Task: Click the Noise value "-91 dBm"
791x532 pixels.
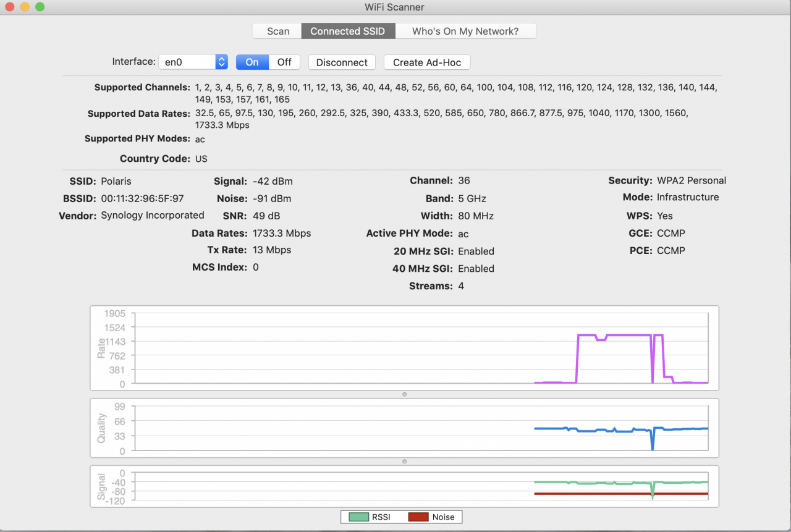Action: (x=272, y=198)
